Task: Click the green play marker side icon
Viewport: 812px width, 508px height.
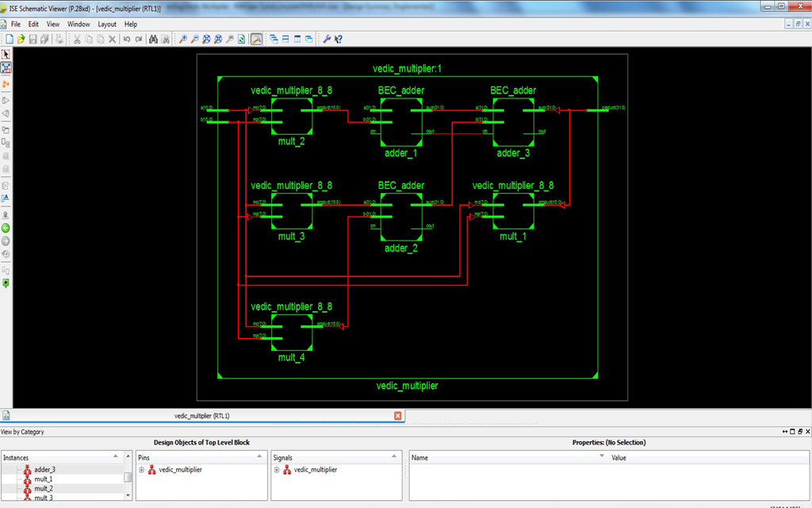Action: tap(6, 283)
